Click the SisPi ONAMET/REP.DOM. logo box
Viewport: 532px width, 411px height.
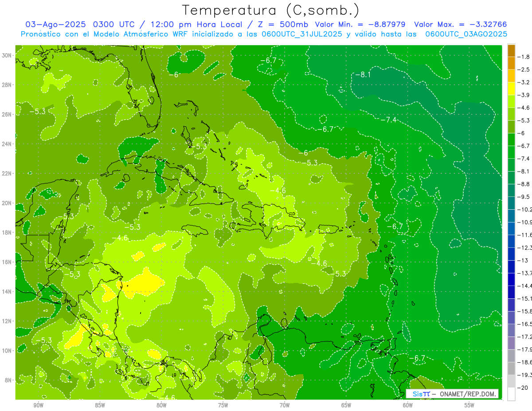click(452, 394)
